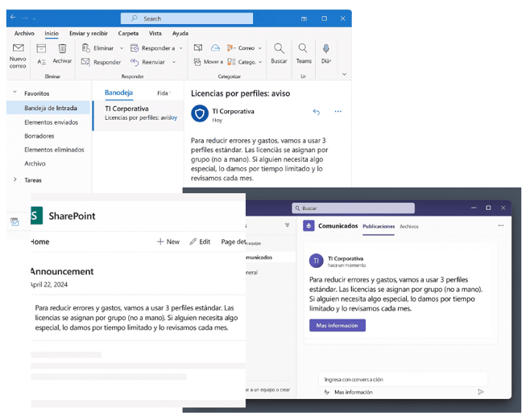Switch to the Archivos tab in Teams
This screenshot has width=526, height=420.
[x=409, y=227]
